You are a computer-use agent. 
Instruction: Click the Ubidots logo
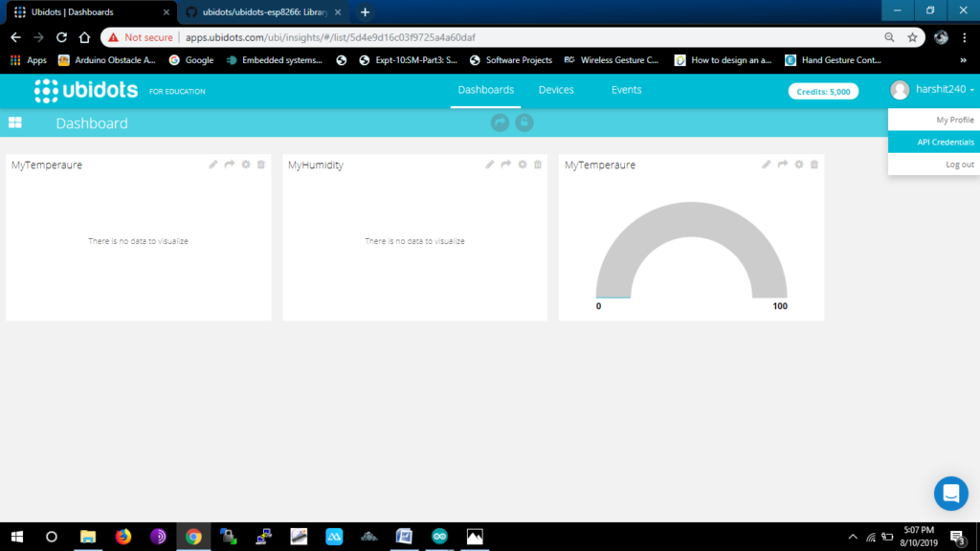click(x=86, y=91)
